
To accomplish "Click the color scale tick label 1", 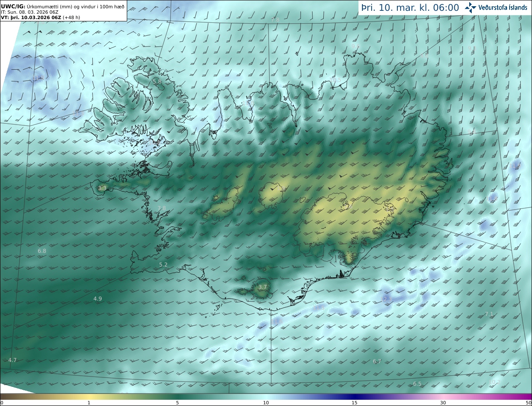I will point(89,403).
